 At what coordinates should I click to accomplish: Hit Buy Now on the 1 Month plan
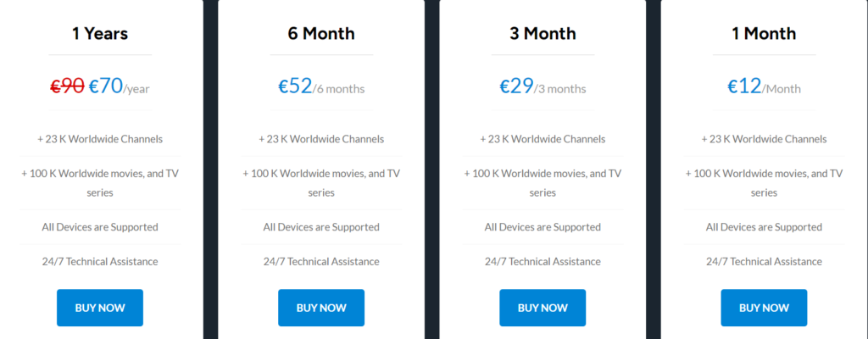point(764,308)
